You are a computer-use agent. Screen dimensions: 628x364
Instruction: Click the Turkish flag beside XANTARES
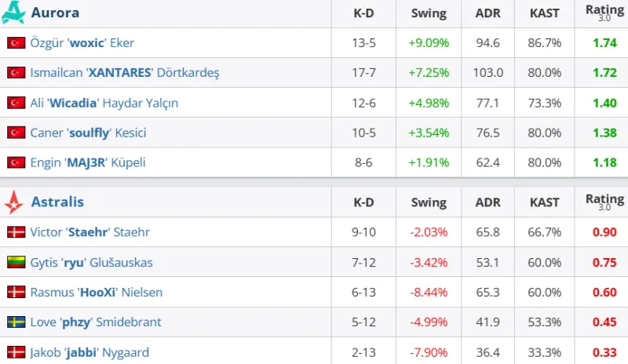(x=16, y=73)
